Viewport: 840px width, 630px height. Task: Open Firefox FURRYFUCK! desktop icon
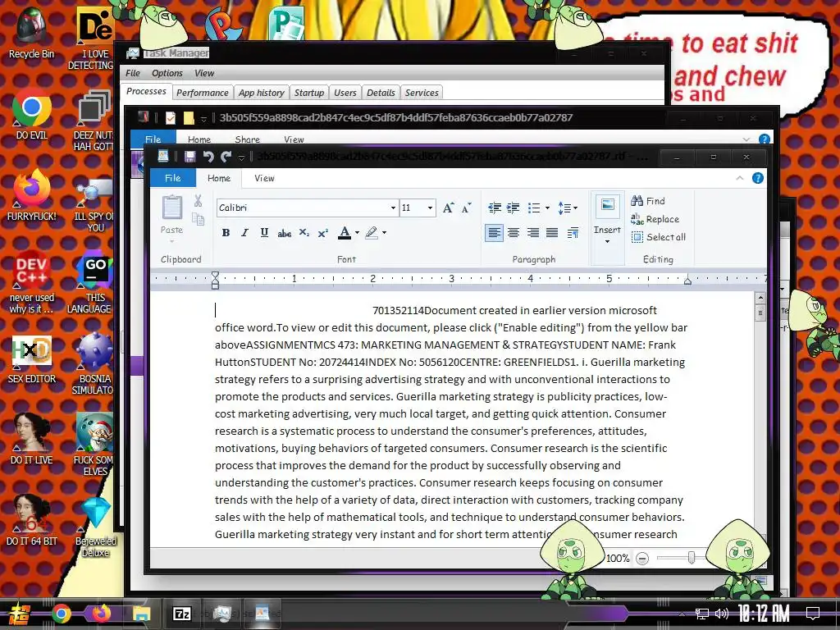tap(32, 195)
